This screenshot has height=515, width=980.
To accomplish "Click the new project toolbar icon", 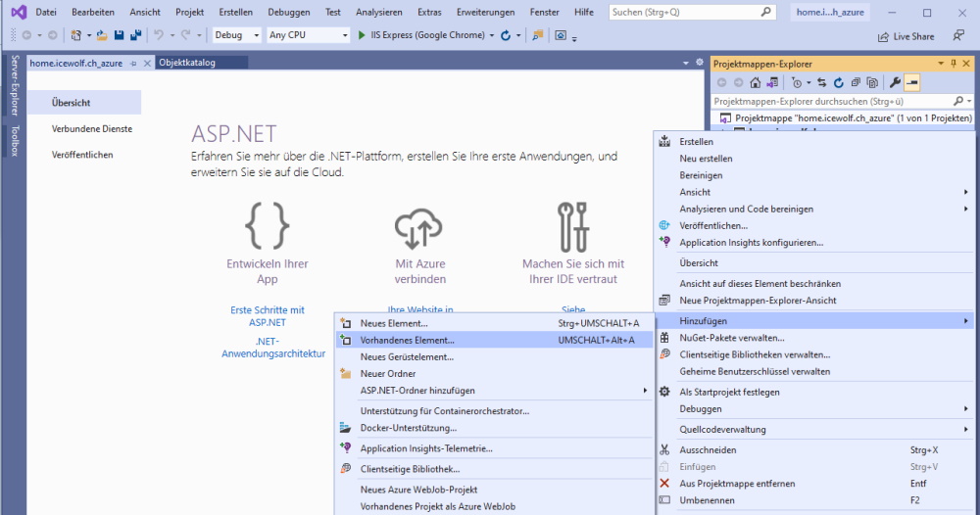I will 75,35.
